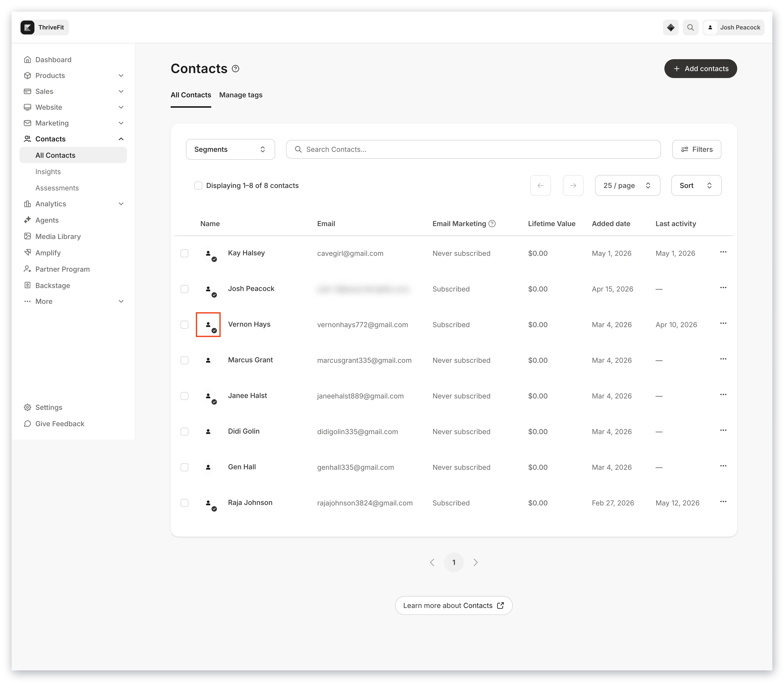Toggle the select-all contacts checkbox

click(198, 185)
